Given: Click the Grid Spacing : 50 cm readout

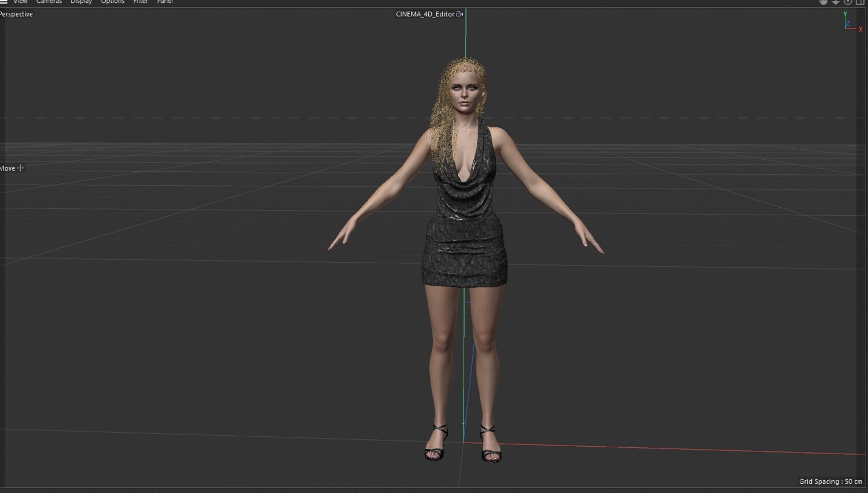Looking at the screenshot, I should [830, 481].
